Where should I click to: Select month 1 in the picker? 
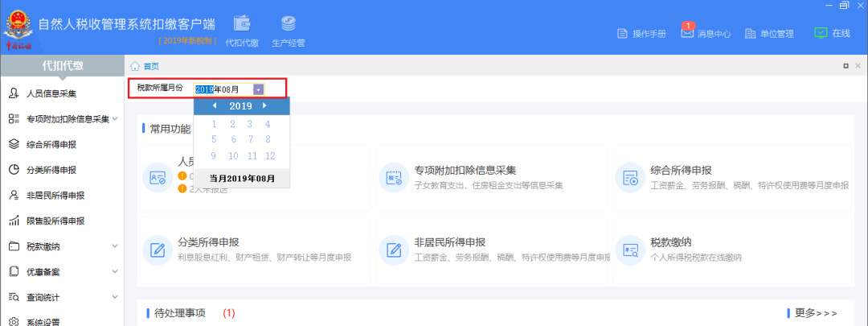click(x=215, y=124)
